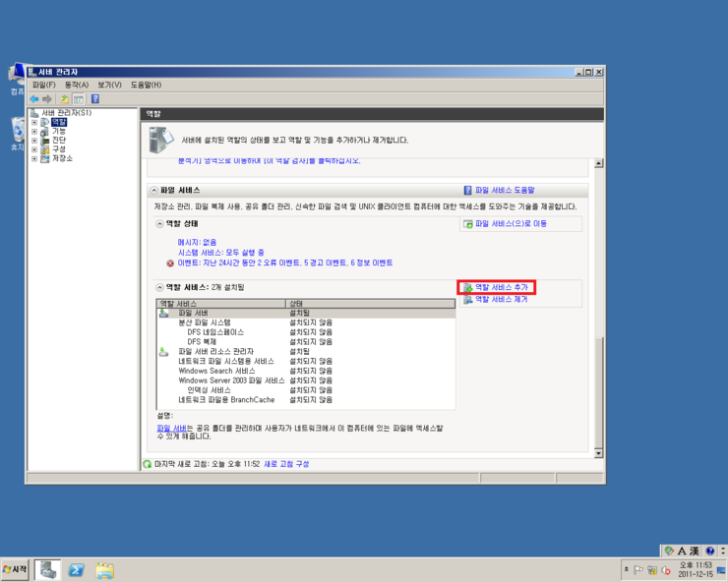Expand the 기능 tree node
Image resolution: width=728 pixels, height=582 pixels.
(34, 132)
